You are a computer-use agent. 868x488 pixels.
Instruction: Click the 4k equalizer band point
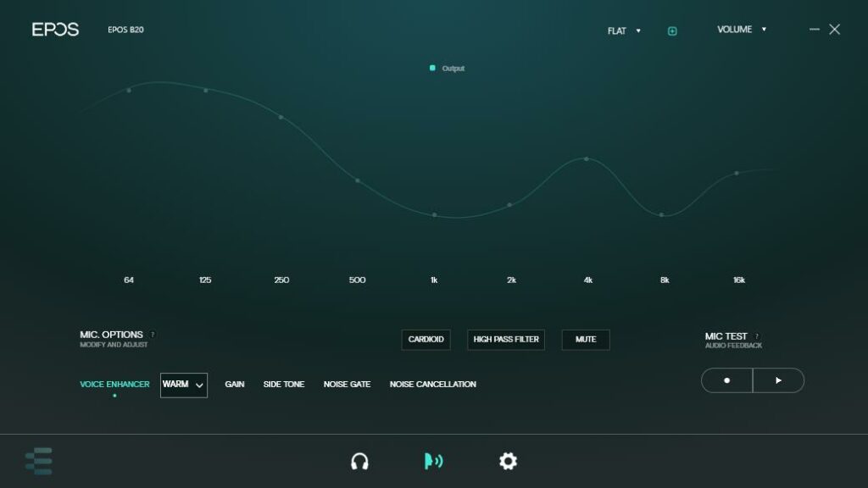tap(586, 158)
